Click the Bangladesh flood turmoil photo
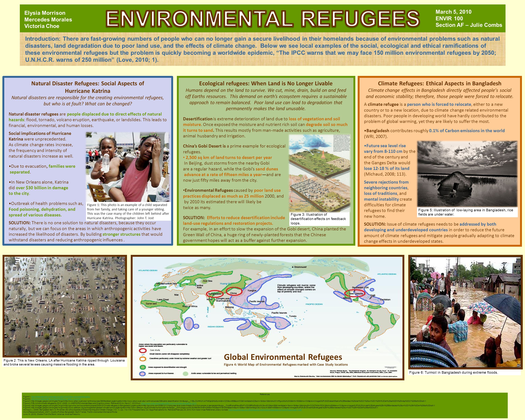Viewport: 525px width, 420px height. click(465, 312)
